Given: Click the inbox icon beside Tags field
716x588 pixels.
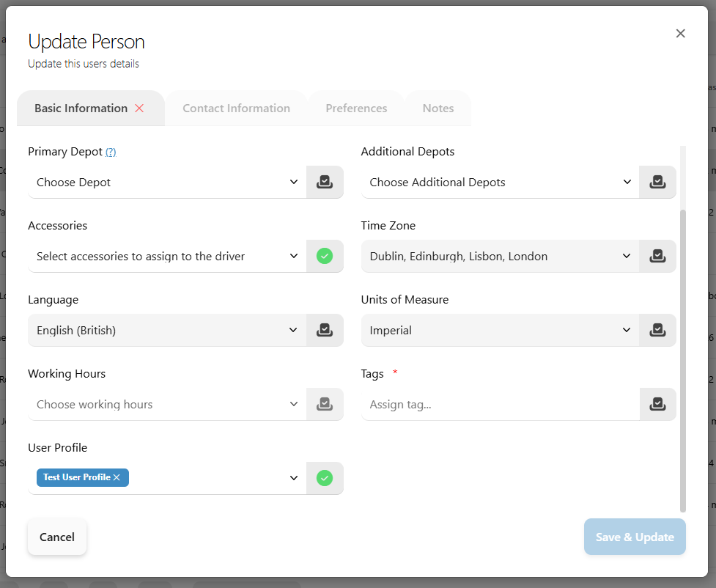Looking at the screenshot, I should pyautogui.click(x=657, y=404).
